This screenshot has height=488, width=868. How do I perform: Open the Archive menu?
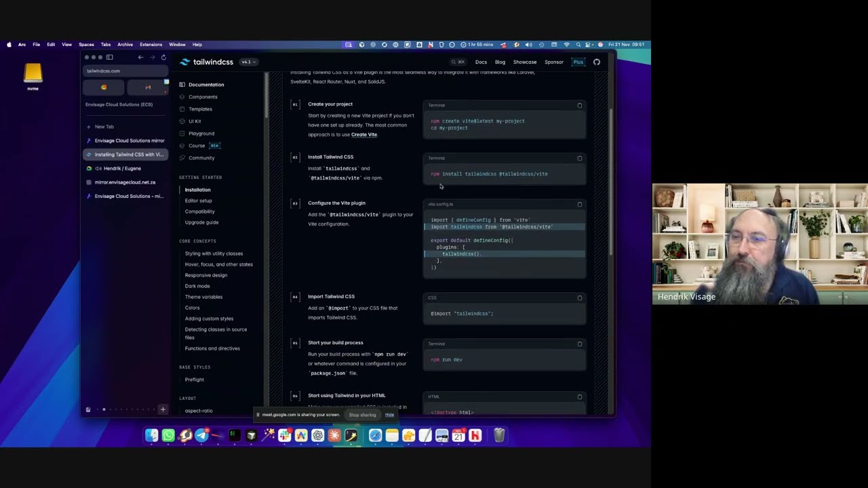pyautogui.click(x=125, y=45)
